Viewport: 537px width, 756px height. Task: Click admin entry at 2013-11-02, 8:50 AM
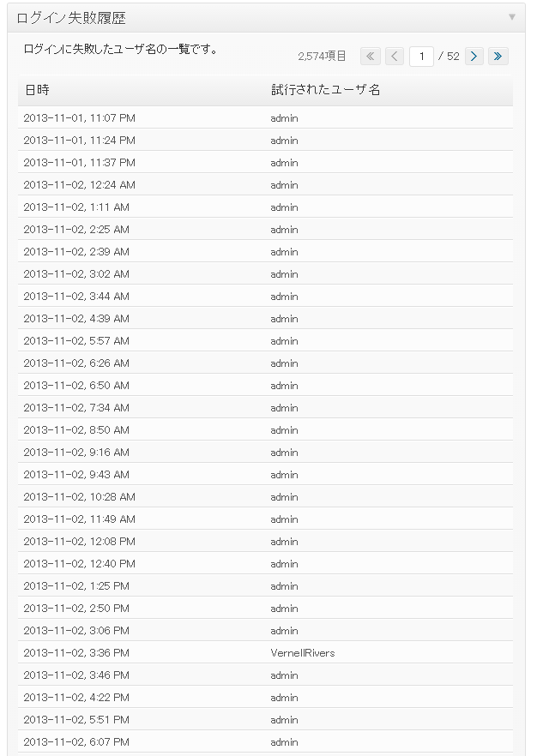pos(284,430)
